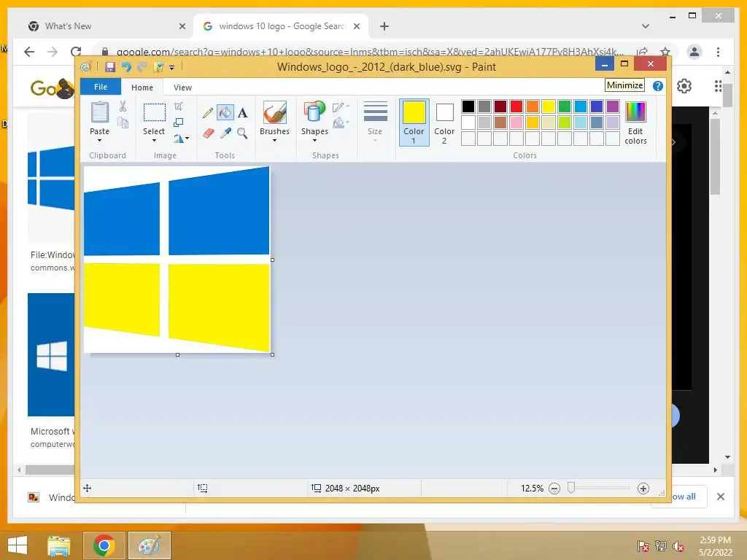Screen dimensions: 747x560
Task: Expand the Paste dropdown arrow
Action: click(99, 141)
